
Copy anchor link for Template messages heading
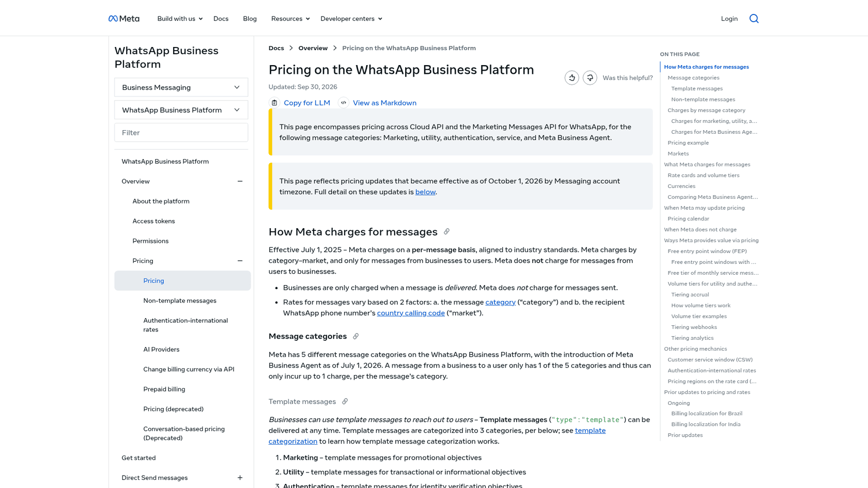345,401
